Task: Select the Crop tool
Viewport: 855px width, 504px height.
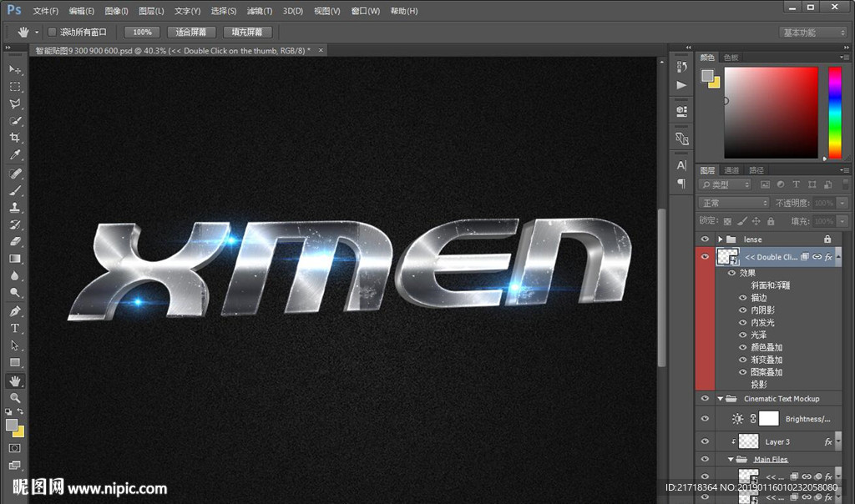Action: tap(15, 138)
